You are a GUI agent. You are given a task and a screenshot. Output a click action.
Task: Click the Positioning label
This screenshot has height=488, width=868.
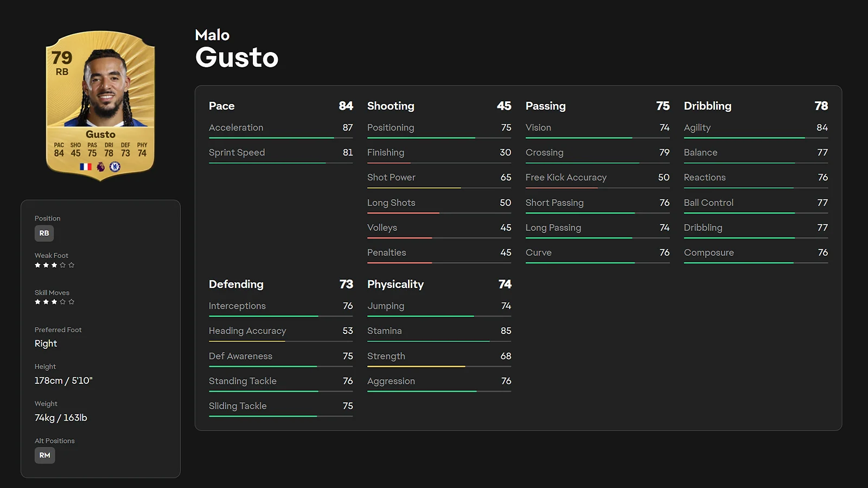pos(391,127)
